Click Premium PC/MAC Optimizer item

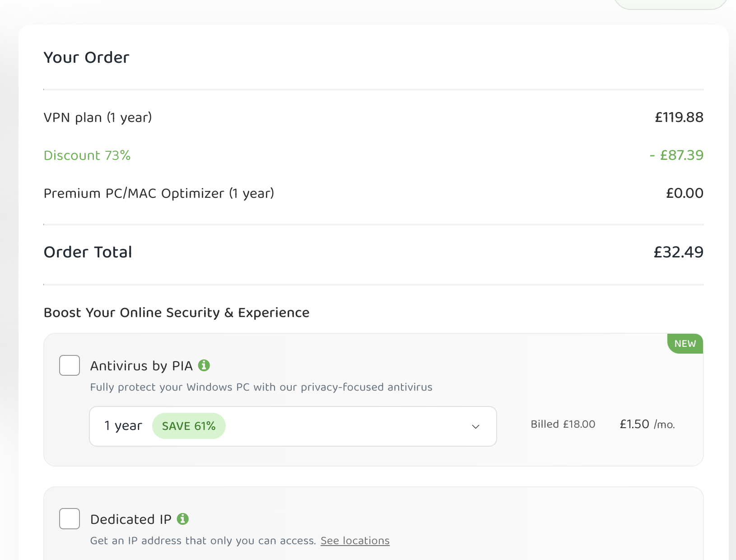[158, 193]
